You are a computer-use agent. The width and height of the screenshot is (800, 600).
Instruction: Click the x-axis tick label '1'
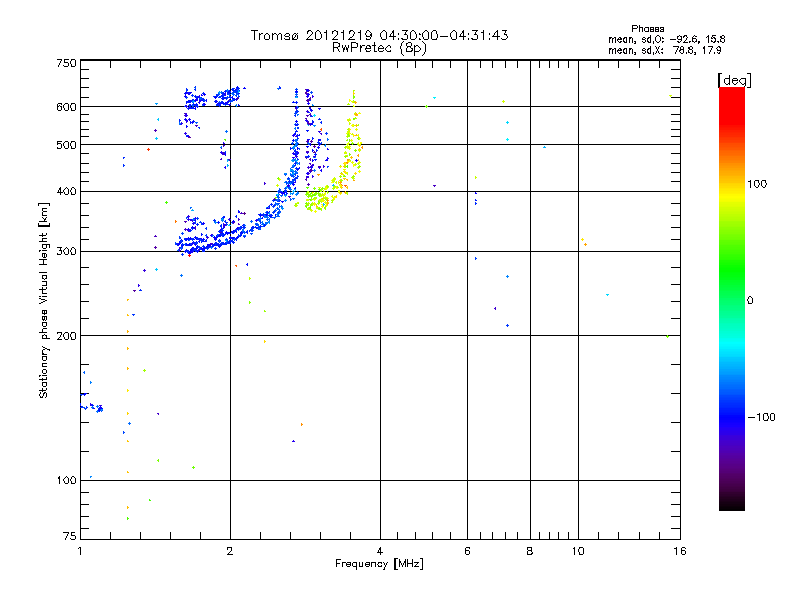[x=80, y=551]
